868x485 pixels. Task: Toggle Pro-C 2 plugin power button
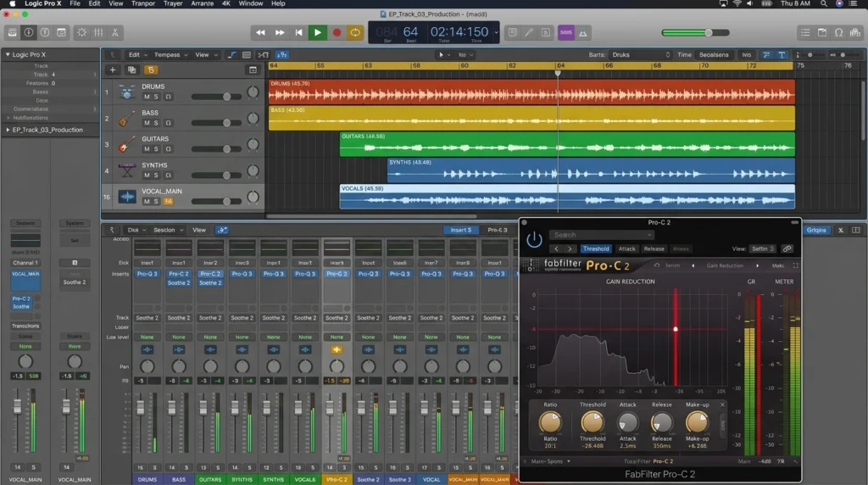click(534, 240)
